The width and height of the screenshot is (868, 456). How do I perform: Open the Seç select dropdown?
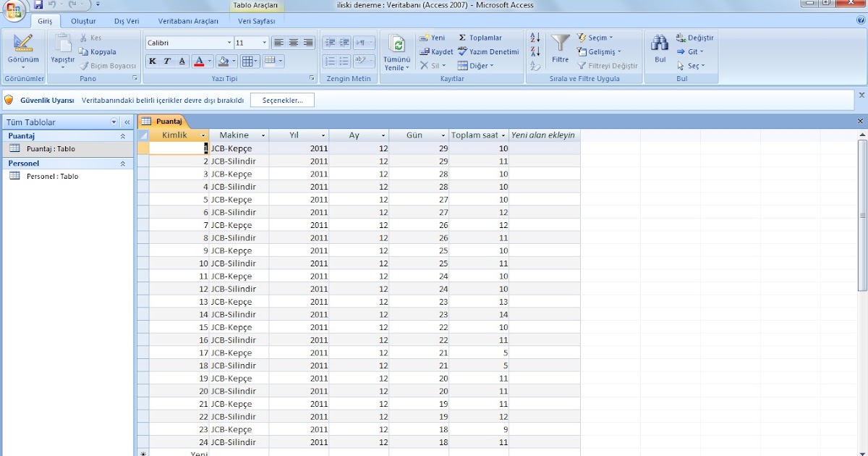click(691, 65)
